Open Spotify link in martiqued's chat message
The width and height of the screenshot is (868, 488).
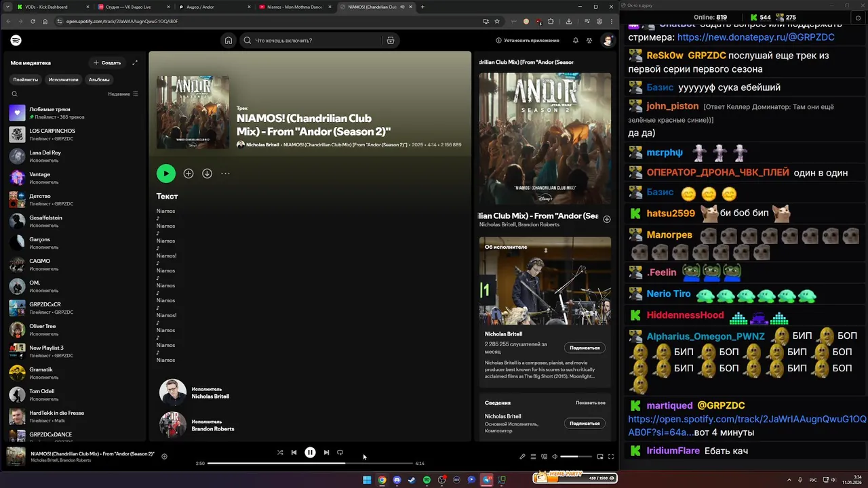coord(747,426)
